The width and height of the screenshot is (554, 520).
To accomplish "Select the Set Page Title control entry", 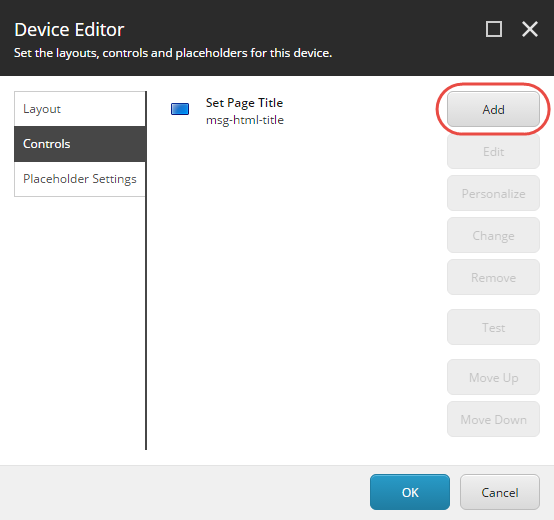I will pos(244,111).
